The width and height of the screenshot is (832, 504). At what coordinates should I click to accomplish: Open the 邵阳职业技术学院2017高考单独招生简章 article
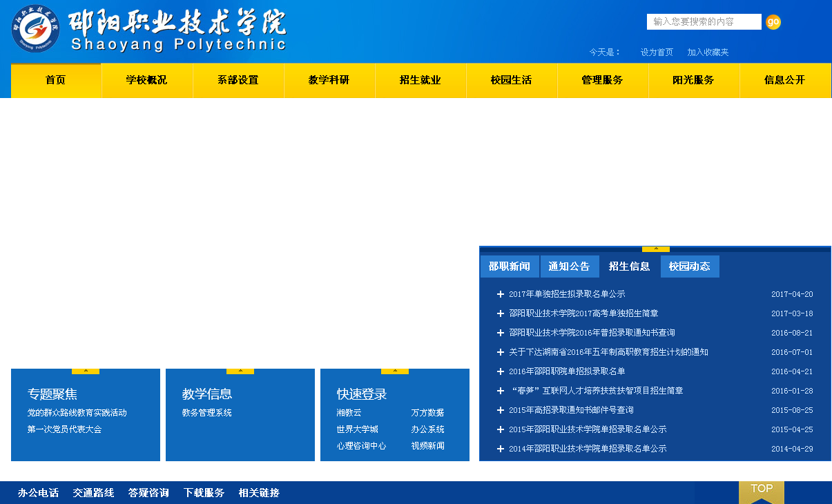(x=583, y=313)
